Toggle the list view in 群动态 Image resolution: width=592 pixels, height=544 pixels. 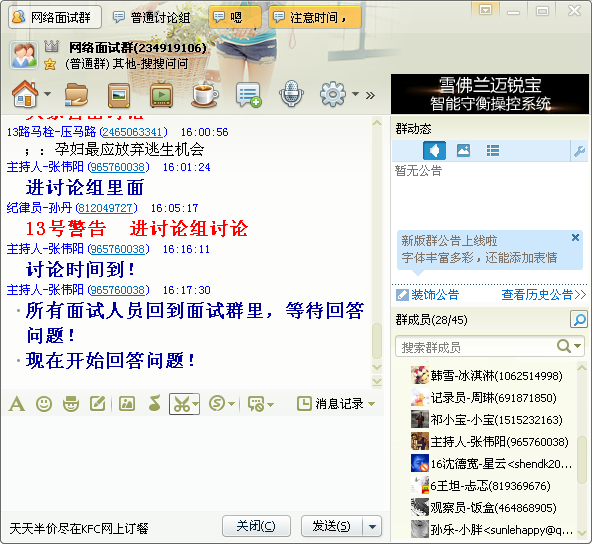coord(493,151)
